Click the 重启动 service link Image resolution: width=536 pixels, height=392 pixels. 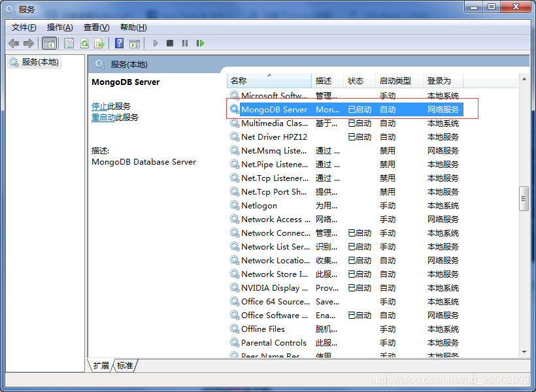[x=103, y=118]
